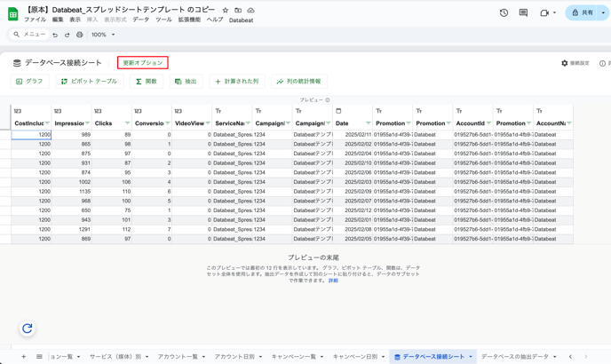Image resolution: width=611 pixels, height=364 pixels.
Task: Open ServiceNa column filter dropdown
Action: coord(248,123)
